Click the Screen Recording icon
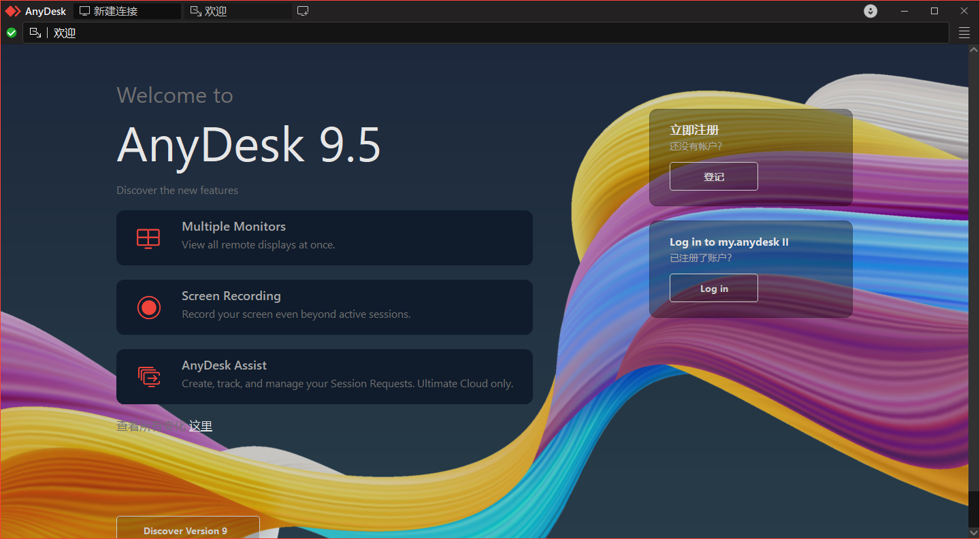Screen dimensions: 980x539 tap(148, 308)
